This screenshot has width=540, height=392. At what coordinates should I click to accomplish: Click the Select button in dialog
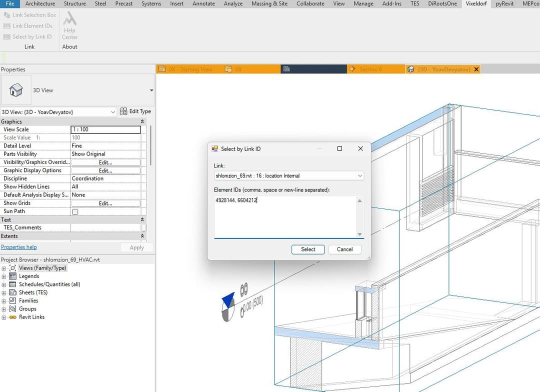(308, 249)
